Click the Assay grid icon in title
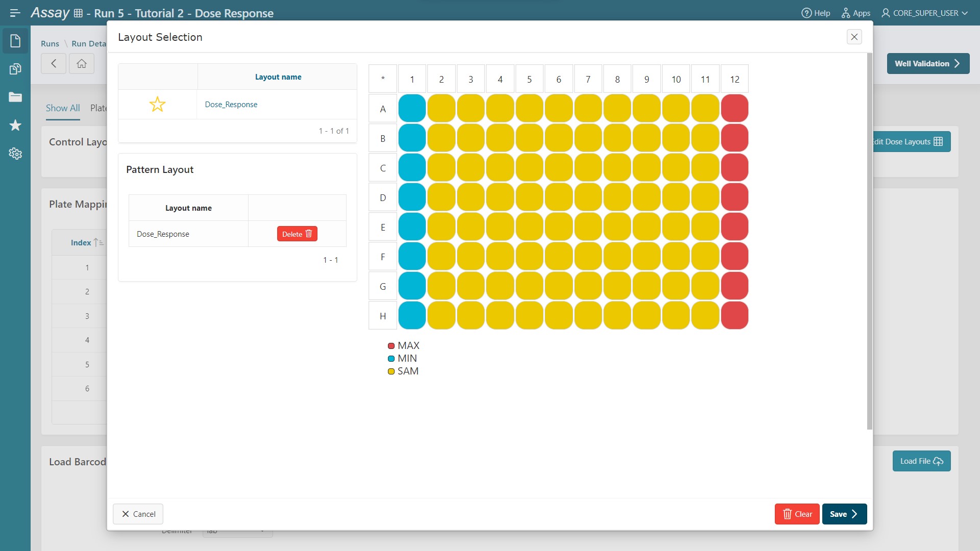This screenshot has width=980, height=551. coord(78,13)
